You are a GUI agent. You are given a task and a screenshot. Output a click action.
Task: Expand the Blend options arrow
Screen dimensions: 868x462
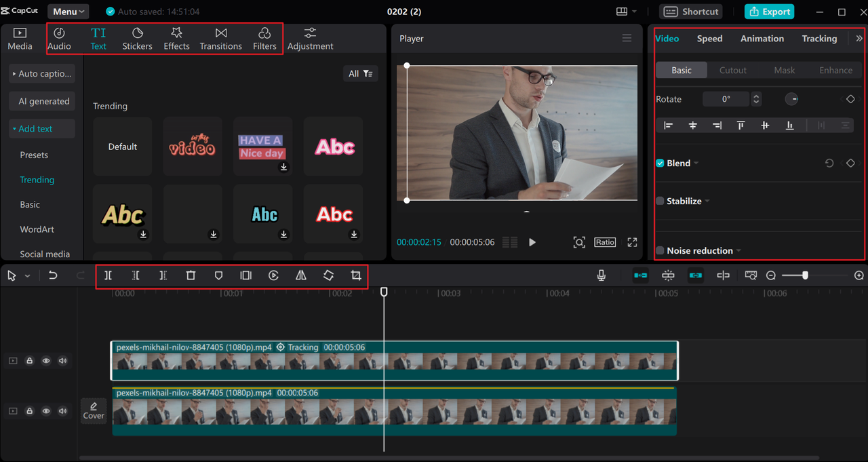696,163
